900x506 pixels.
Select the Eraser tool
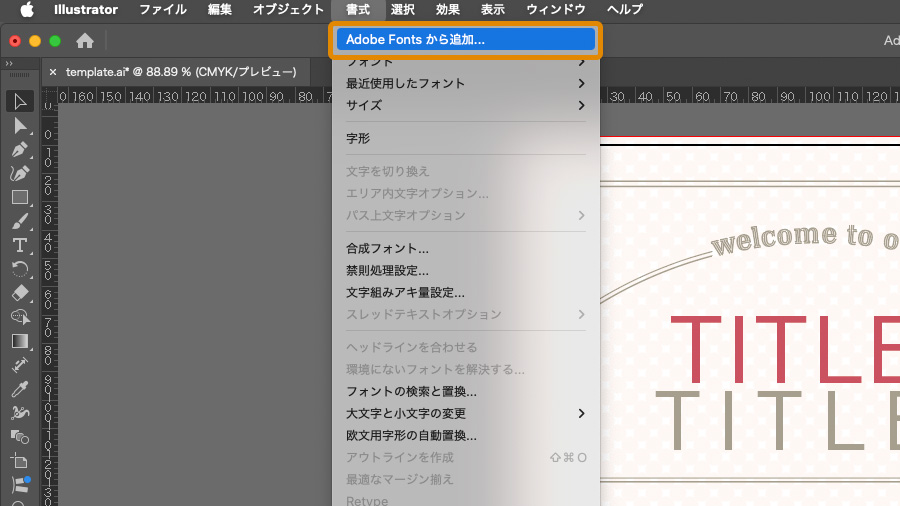click(x=20, y=293)
